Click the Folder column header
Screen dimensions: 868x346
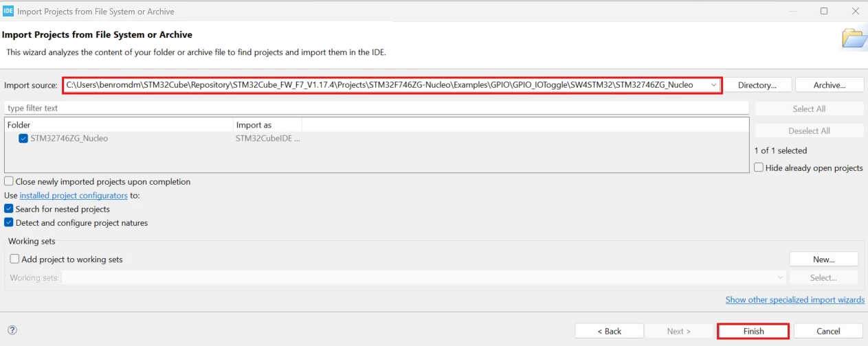[x=119, y=125]
